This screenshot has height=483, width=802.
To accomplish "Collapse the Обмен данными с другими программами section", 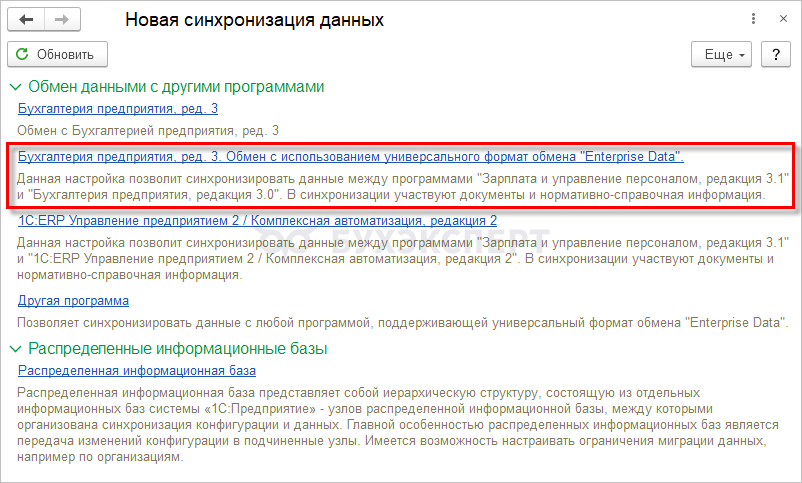I will click(15, 87).
